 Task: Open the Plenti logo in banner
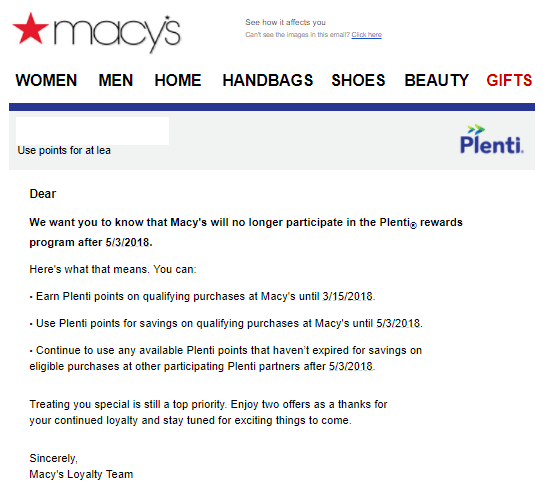pos(492,139)
